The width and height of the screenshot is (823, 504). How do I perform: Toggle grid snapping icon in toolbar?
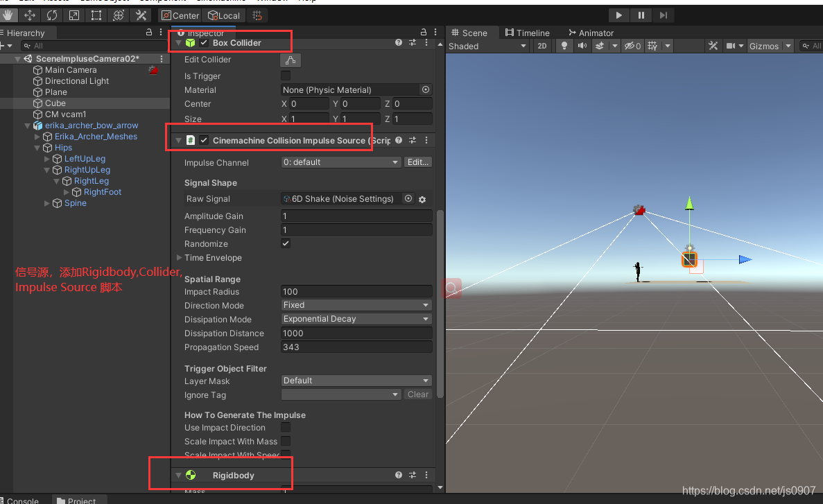[x=257, y=16]
